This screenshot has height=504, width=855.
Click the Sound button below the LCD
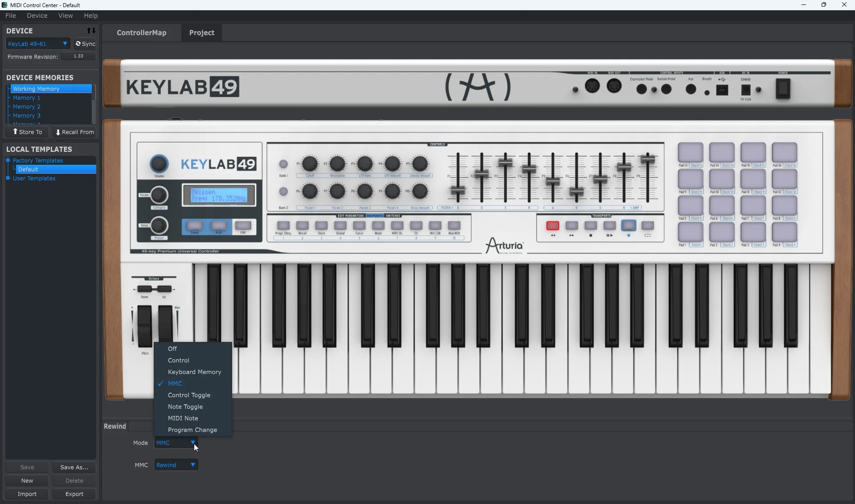(x=195, y=226)
